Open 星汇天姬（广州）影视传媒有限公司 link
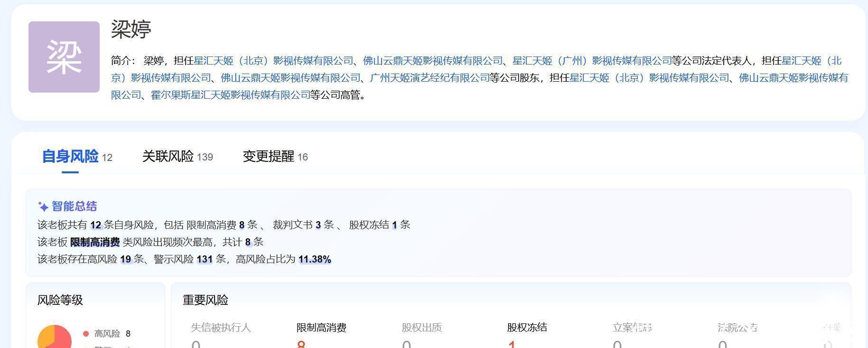Viewport: 868px width, 348px height. pyautogui.click(x=592, y=61)
